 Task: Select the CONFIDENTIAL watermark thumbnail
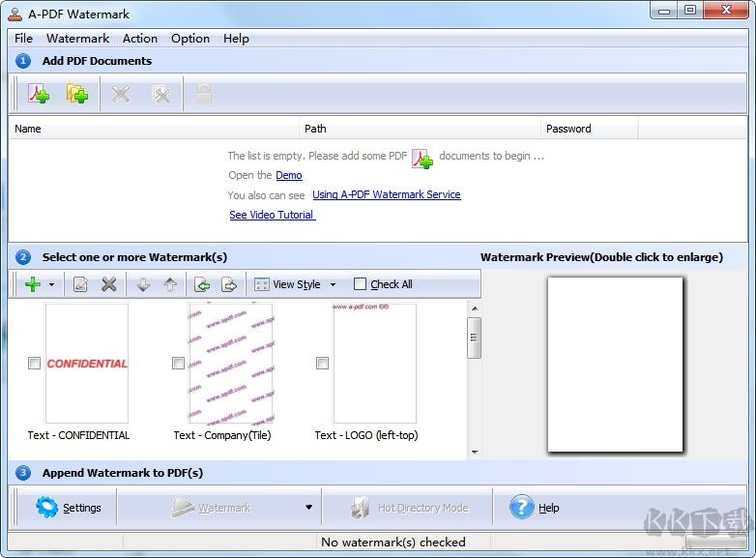87,363
